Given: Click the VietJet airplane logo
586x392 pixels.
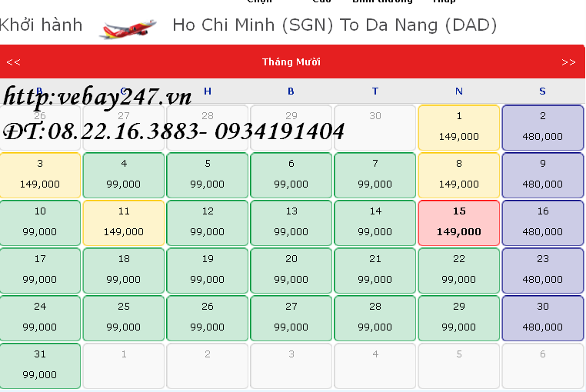Looking at the screenshot, I should tap(127, 28).
